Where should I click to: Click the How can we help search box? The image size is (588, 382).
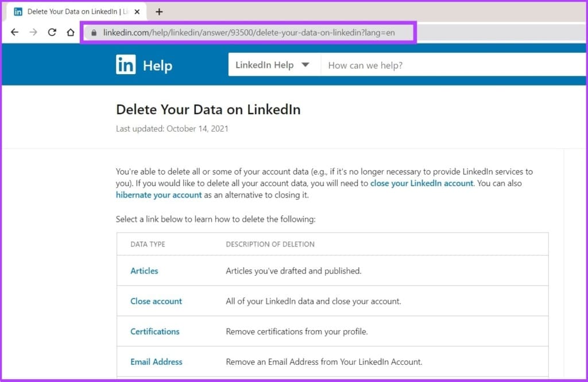[x=454, y=65]
